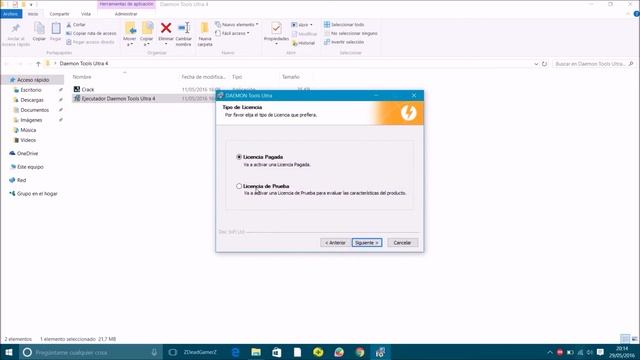Open Red in the sidebar

click(21, 180)
